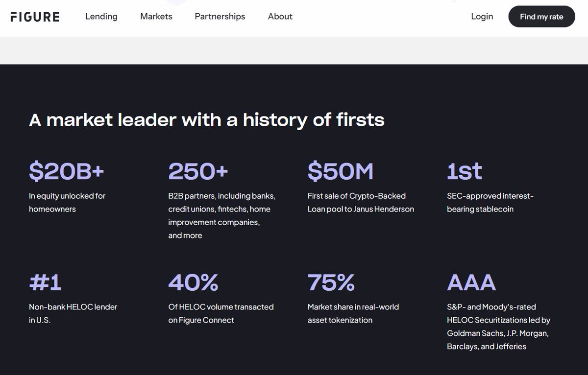Viewport: 588px width, 375px height.
Task: Select the 75% market share statistic
Action: 331,282
